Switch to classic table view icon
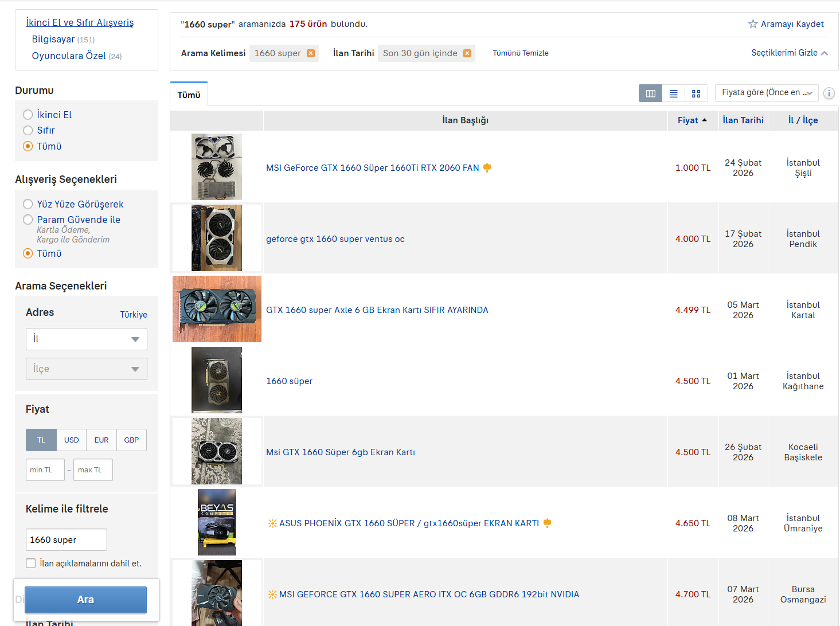Screen dimensions: 840x626 650,93
